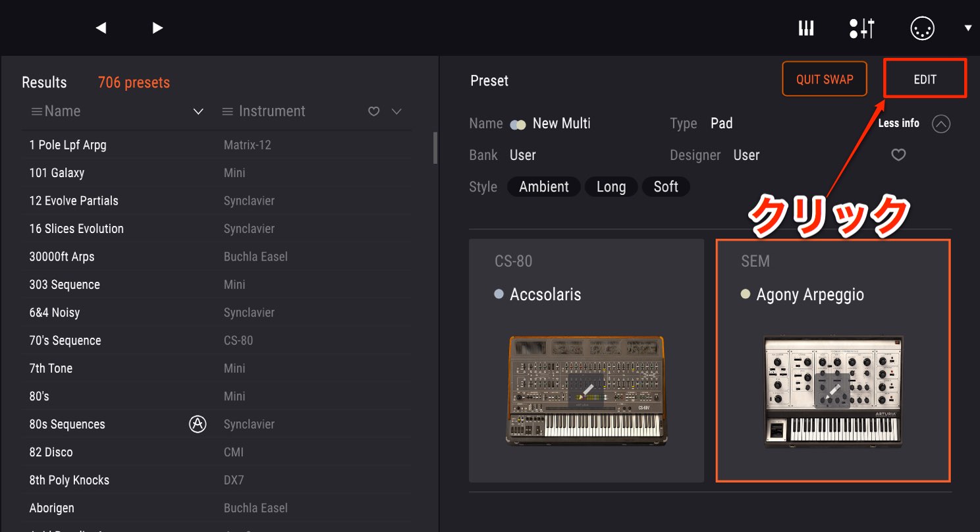
Task: Open top-right dropdown triangle menu
Action: point(967,28)
